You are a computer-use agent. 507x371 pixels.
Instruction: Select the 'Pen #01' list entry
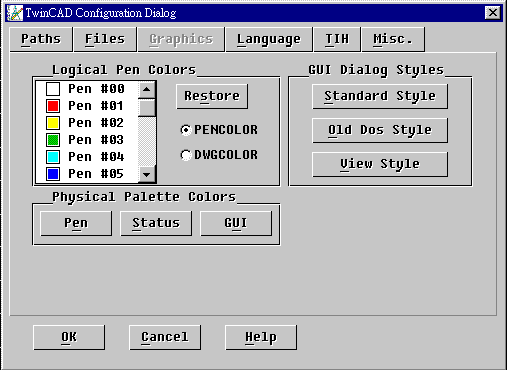87,106
